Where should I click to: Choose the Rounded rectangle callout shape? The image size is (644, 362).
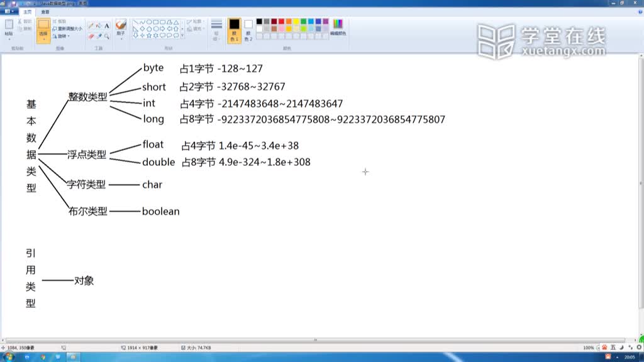point(163,36)
